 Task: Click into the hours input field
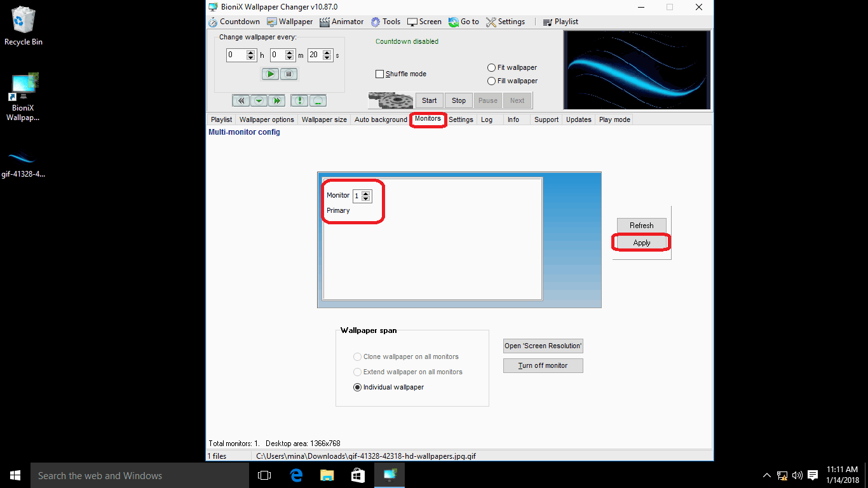click(x=237, y=55)
